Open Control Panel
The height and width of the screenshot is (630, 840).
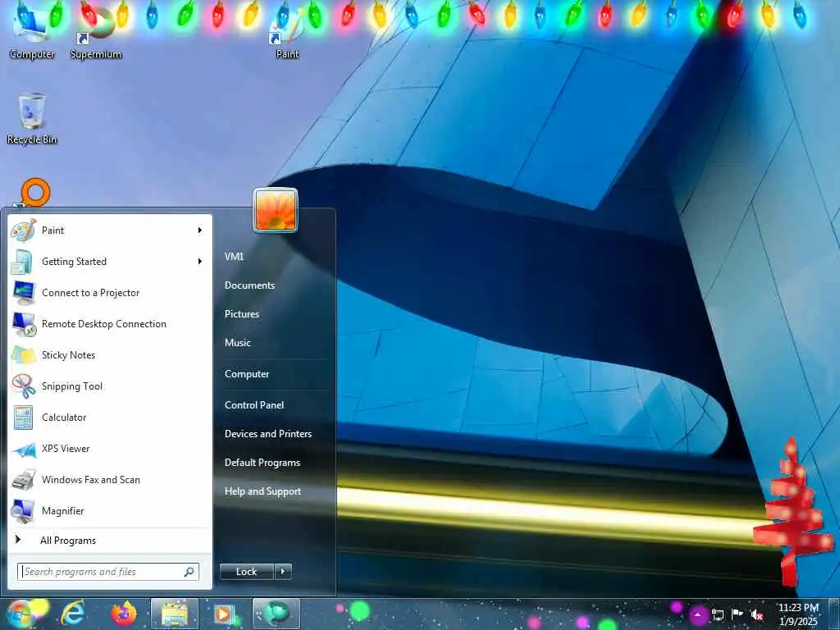(254, 405)
